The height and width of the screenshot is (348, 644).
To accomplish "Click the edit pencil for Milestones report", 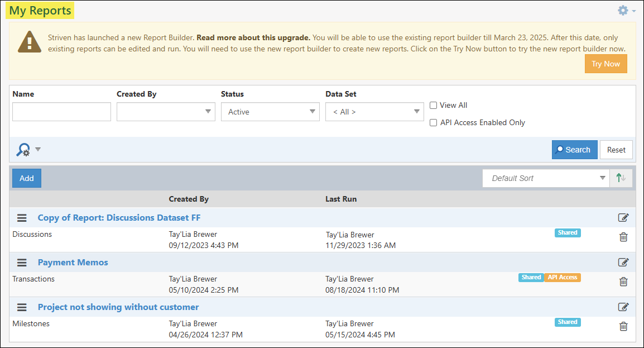I will point(623,307).
